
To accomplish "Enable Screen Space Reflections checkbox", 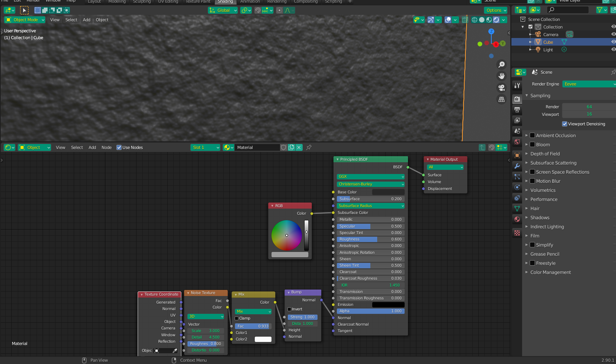I will click(532, 172).
